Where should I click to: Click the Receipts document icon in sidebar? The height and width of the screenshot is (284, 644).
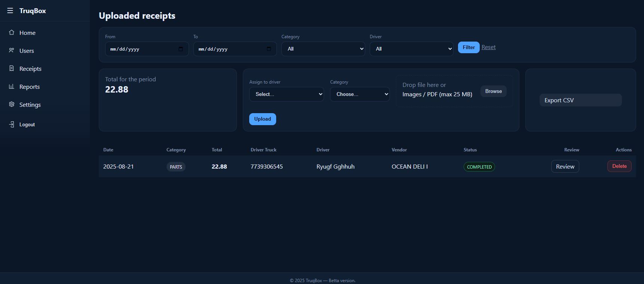(12, 69)
